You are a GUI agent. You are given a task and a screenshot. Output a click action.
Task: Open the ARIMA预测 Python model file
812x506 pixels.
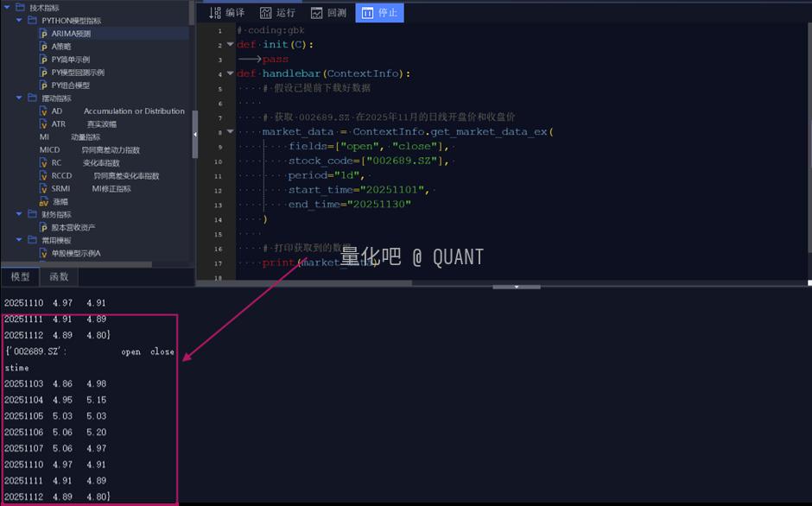(x=71, y=34)
